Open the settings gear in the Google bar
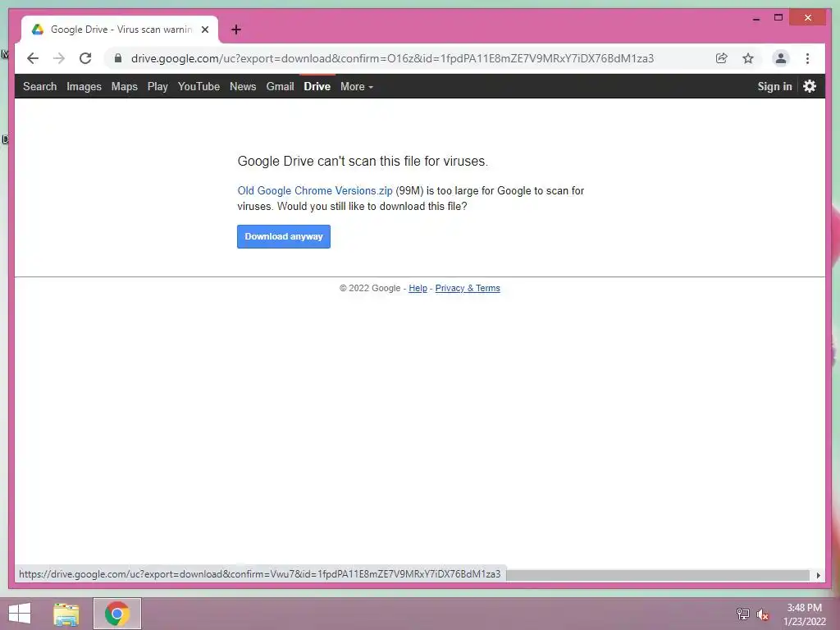The image size is (840, 630). (x=810, y=86)
